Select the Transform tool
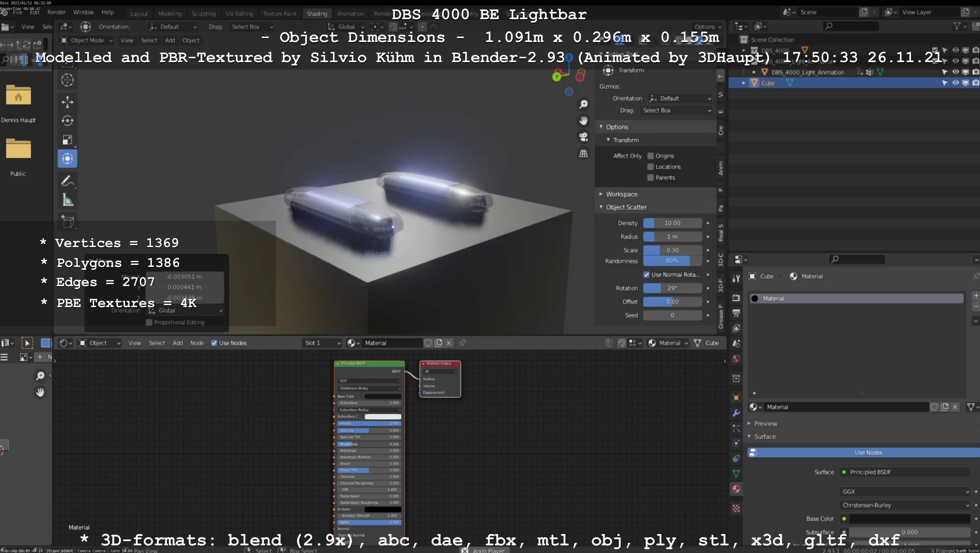980x553 pixels. 67,159
